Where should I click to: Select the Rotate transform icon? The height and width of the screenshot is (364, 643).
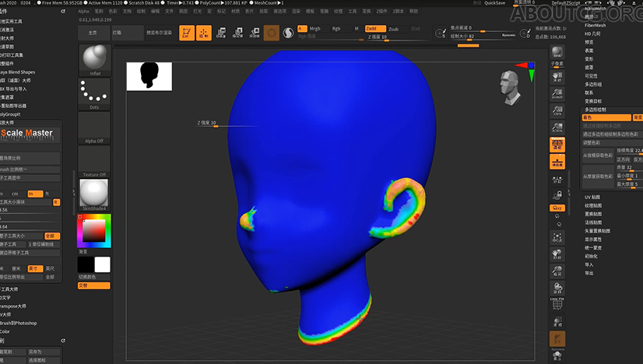255,33
